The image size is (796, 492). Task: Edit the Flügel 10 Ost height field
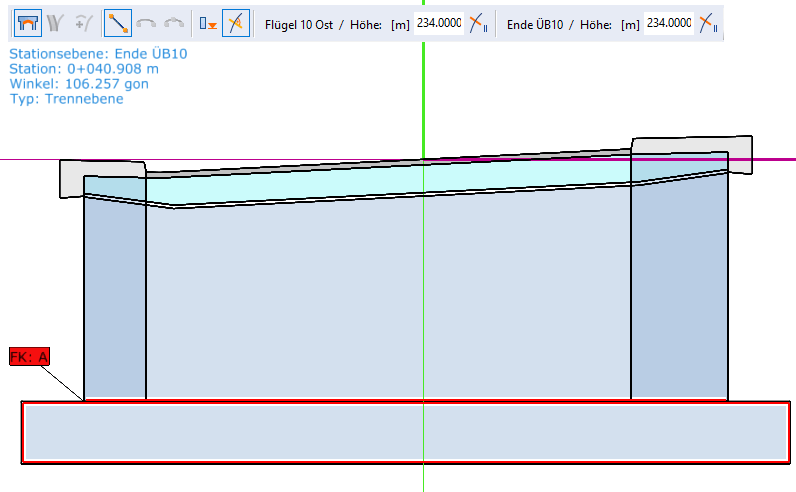click(x=439, y=23)
